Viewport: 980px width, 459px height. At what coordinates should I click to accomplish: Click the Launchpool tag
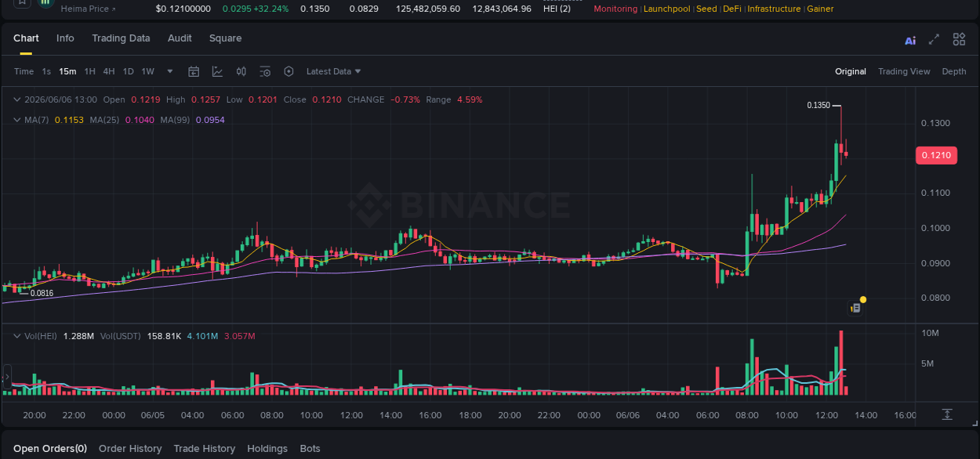667,9
